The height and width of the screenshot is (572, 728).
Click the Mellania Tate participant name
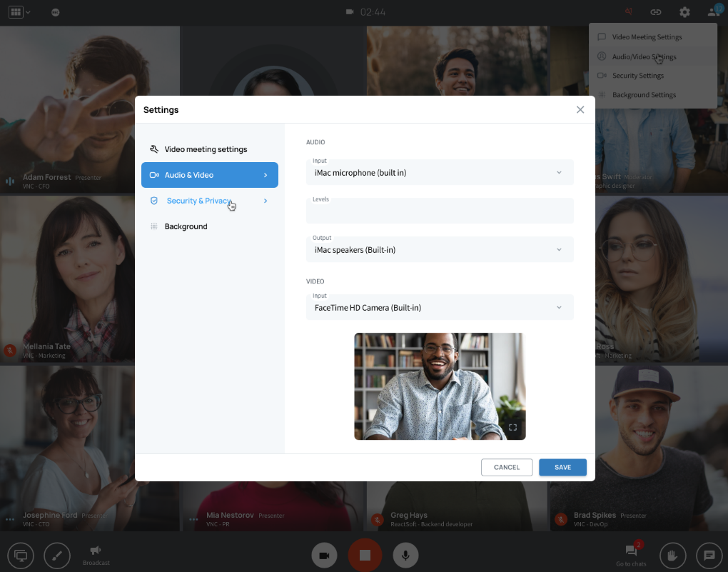[46, 346]
